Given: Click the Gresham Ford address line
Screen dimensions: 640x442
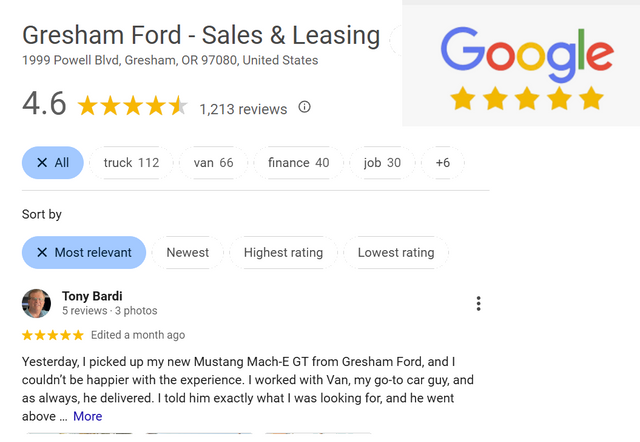Looking at the screenshot, I should click(170, 61).
